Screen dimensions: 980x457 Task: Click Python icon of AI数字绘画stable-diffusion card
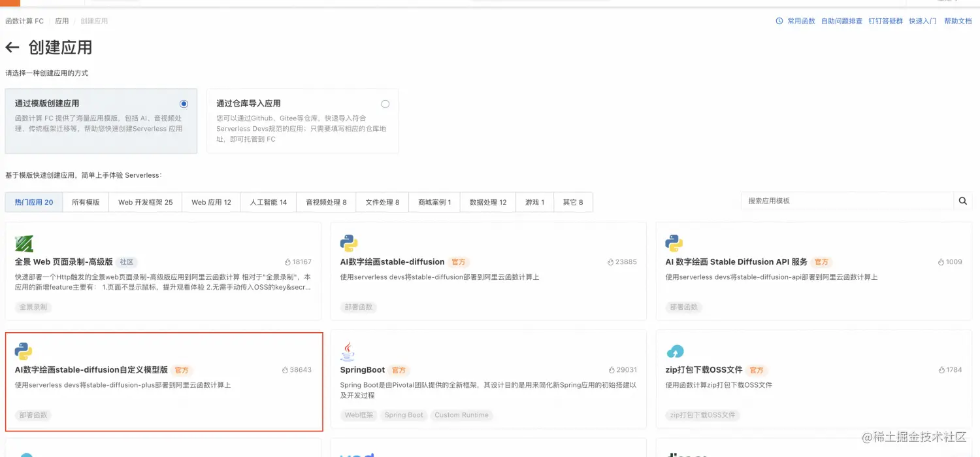tap(349, 243)
